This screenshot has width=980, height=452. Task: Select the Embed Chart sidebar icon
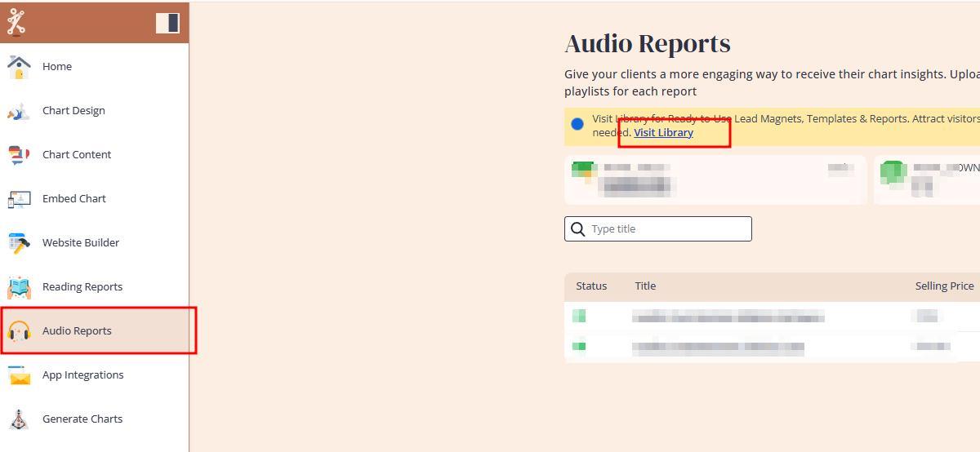pos(19,199)
